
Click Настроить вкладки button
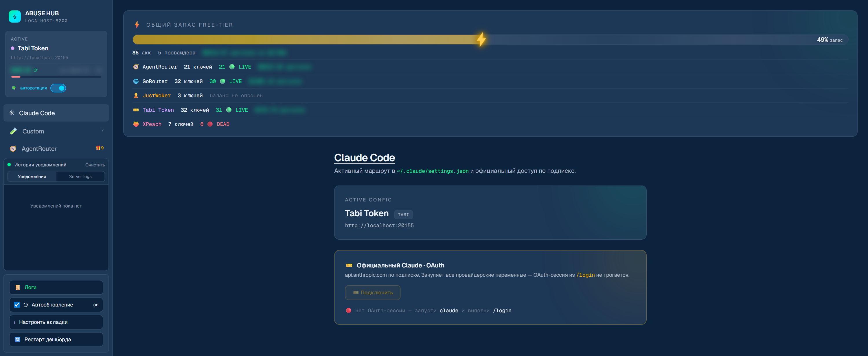coord(56,322)
